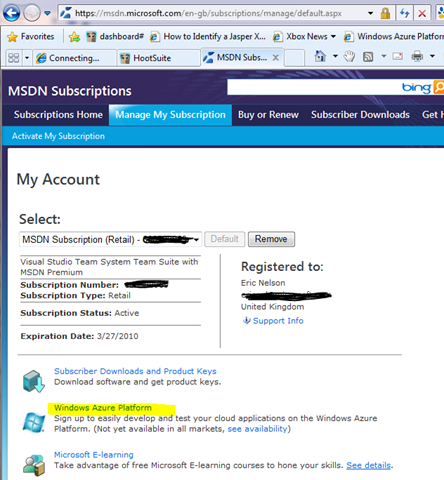Expand the tab list dropdown arrow

[27, 58]
